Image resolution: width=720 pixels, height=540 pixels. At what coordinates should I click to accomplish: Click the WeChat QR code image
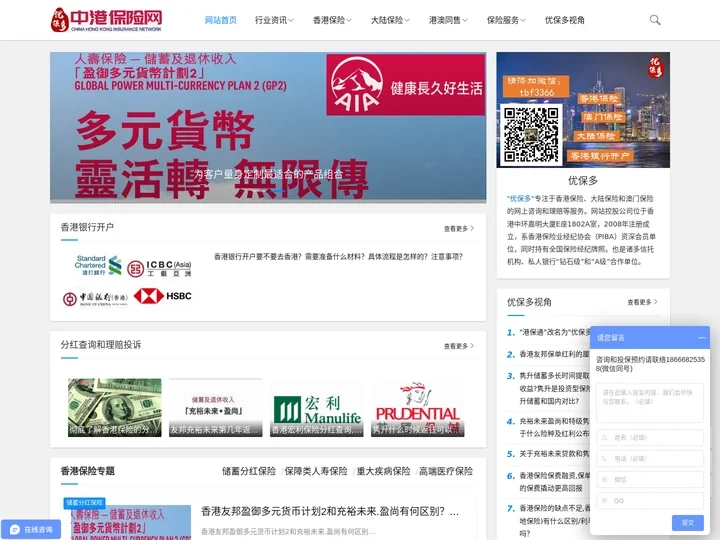(x=531, y=134)
